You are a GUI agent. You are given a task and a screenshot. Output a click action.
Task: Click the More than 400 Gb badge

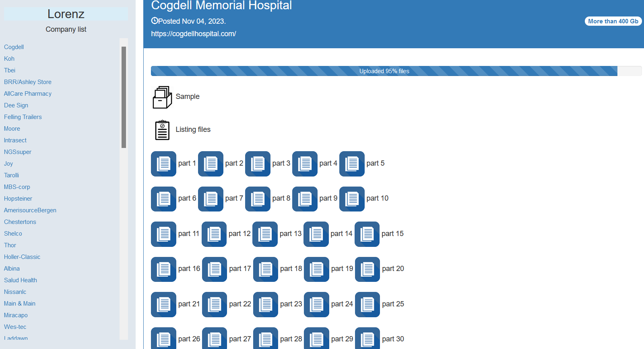pos(613,21)
